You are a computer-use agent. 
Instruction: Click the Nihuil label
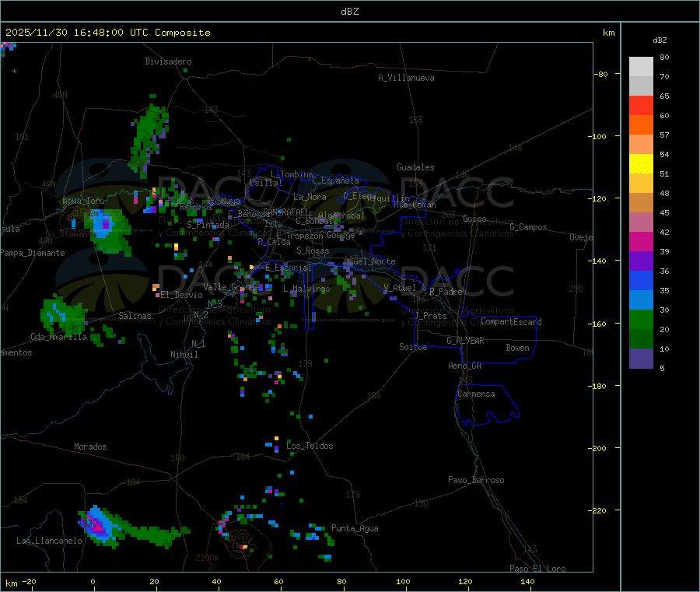184,355
